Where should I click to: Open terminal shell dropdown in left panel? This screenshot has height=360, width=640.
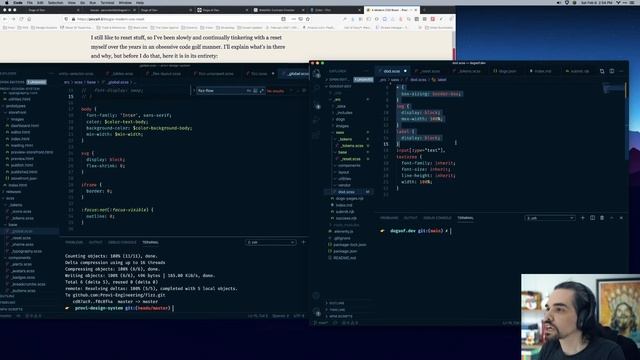tap(271, 242)
